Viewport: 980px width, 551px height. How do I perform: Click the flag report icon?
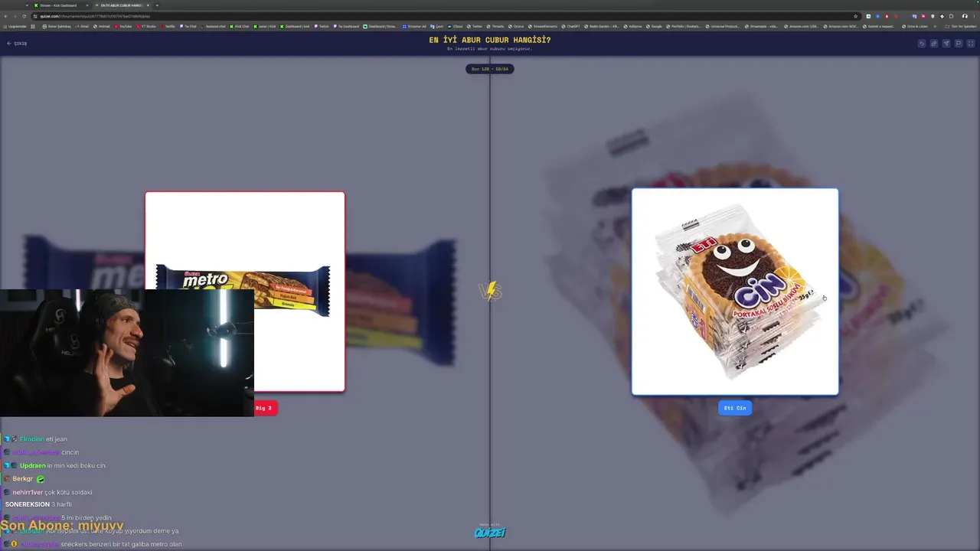(959, 44)
